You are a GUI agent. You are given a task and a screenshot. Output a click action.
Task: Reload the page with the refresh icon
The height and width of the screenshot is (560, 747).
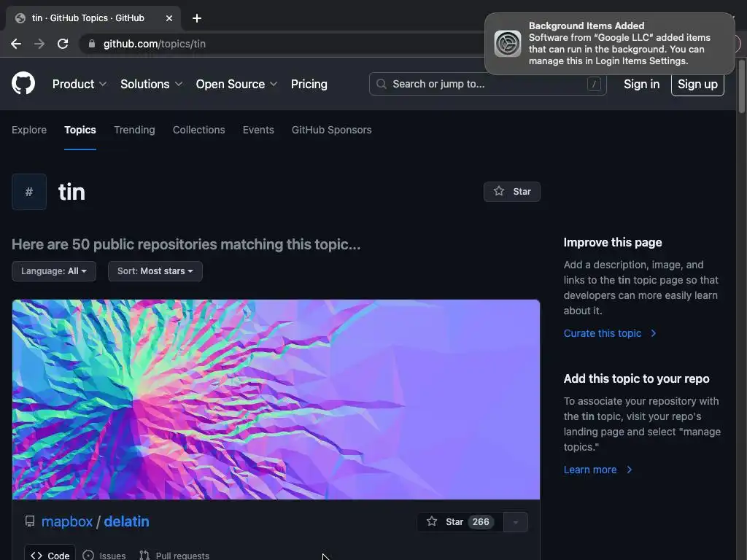point(63,44)
